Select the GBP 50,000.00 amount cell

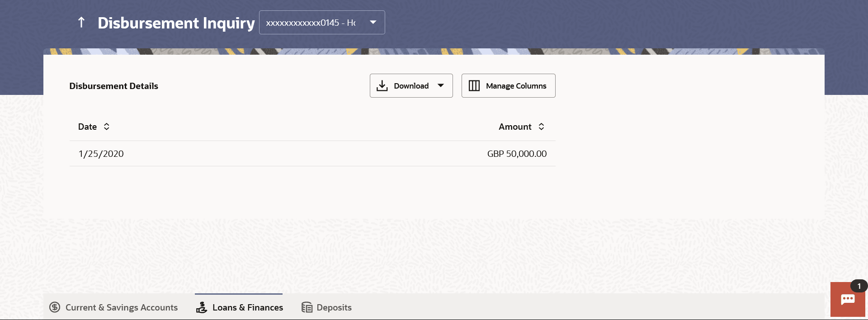[x=517, y=154]
